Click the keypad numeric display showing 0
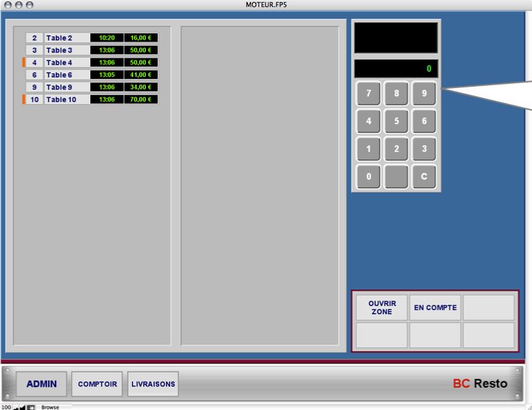The width and height of the screenshot is (532, 410). [396, 69]
